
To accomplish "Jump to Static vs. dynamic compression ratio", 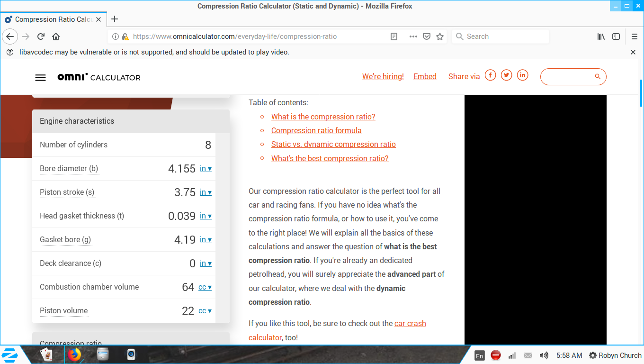I will coord(333,144).
